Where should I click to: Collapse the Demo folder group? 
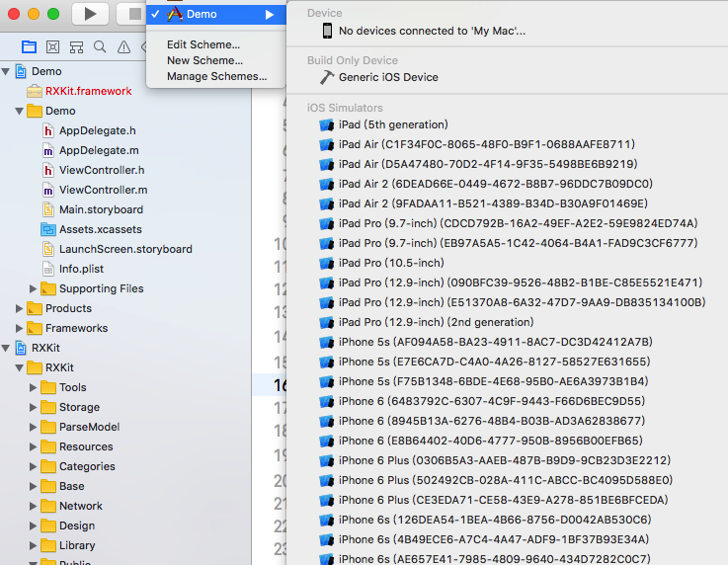(20, 111)
